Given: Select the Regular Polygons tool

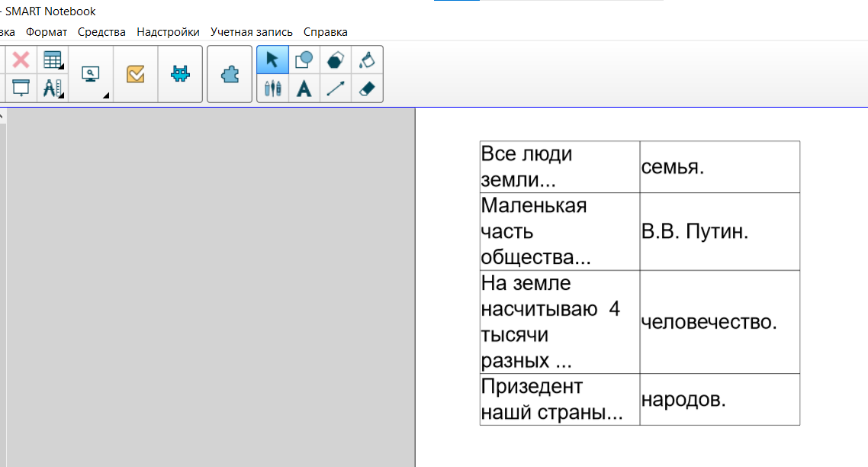Looking at the screenshot, I should coord(336,60).
